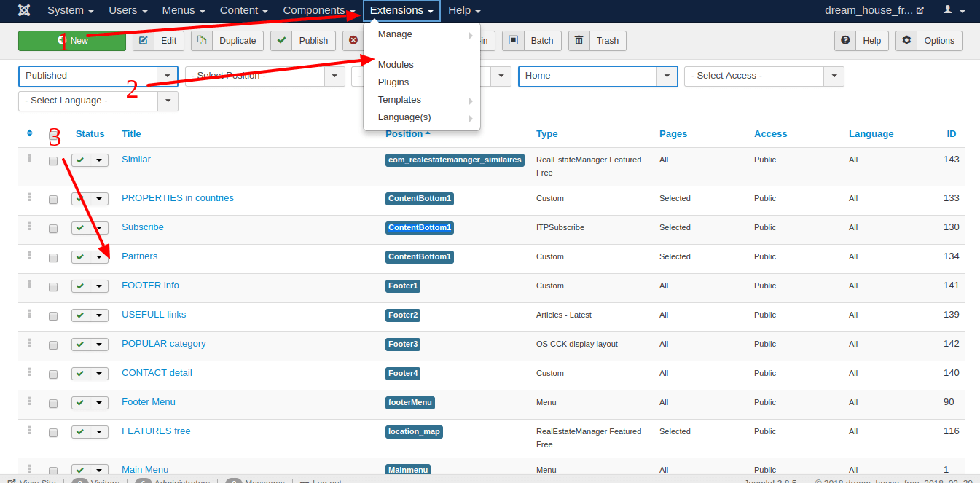Viewport: 980px width, 483px height.
Task: Click published status checkmark for USEFULL links
Action: point(81,315)
